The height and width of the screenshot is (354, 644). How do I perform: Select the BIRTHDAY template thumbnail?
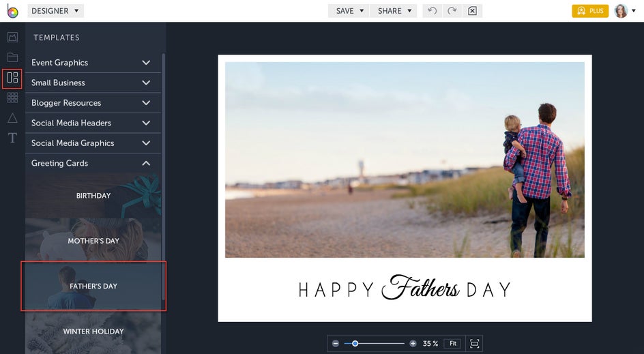pyautogui.click(x=93, y=196)
